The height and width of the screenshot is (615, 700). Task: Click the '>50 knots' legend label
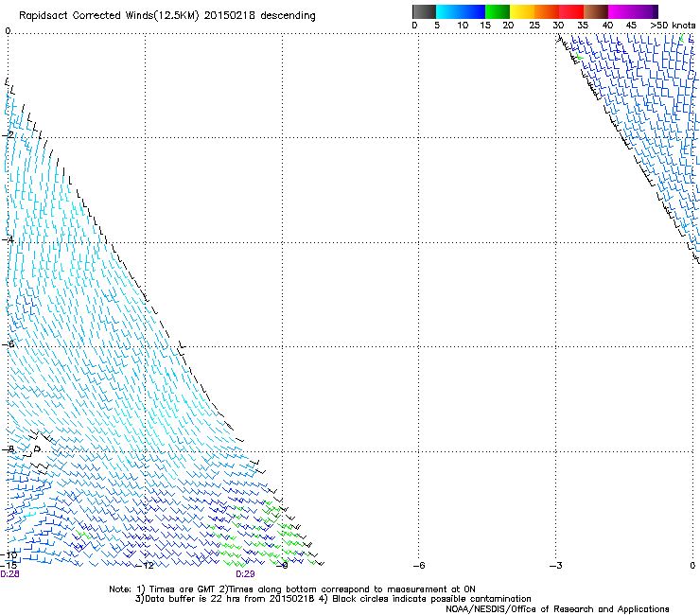[x=673, y=26]
